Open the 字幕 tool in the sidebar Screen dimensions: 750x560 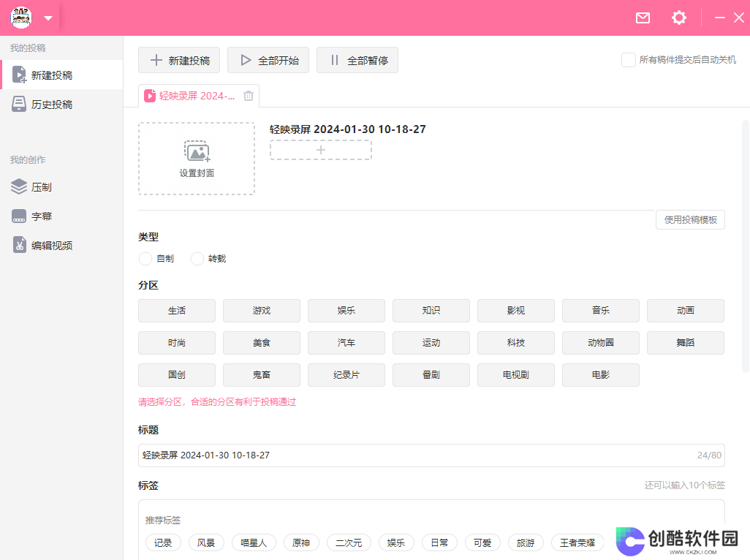coord(62,216)
